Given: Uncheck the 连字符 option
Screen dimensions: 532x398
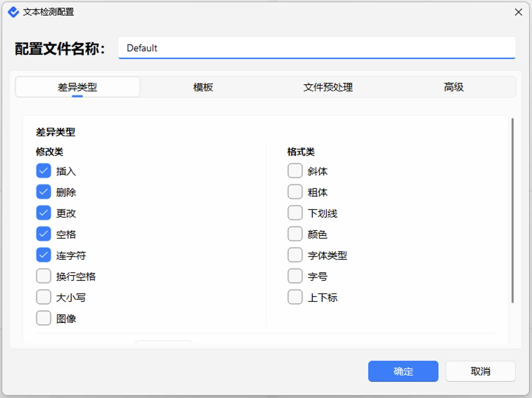Looking at the screenshot, I should coord(44,255).
